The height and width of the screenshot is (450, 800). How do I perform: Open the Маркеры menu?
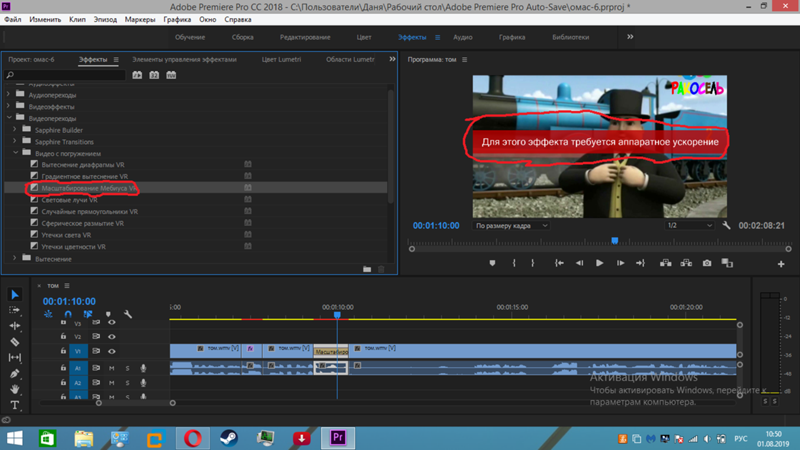140,19
